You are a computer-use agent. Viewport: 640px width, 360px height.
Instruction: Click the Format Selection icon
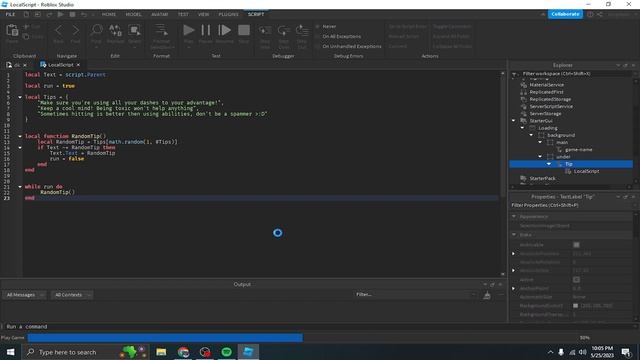161,30
